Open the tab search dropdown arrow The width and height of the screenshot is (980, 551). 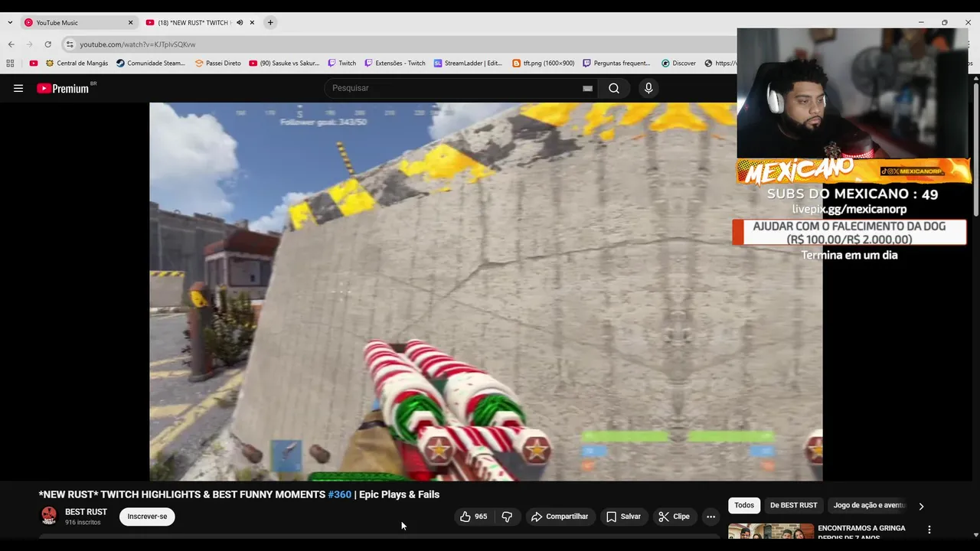[x=9, y=22]
